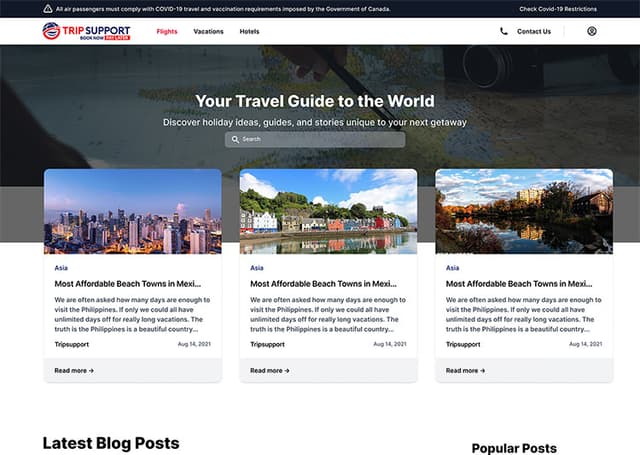
Task: Click the Trip Support logo
Action: click(86, 31)
